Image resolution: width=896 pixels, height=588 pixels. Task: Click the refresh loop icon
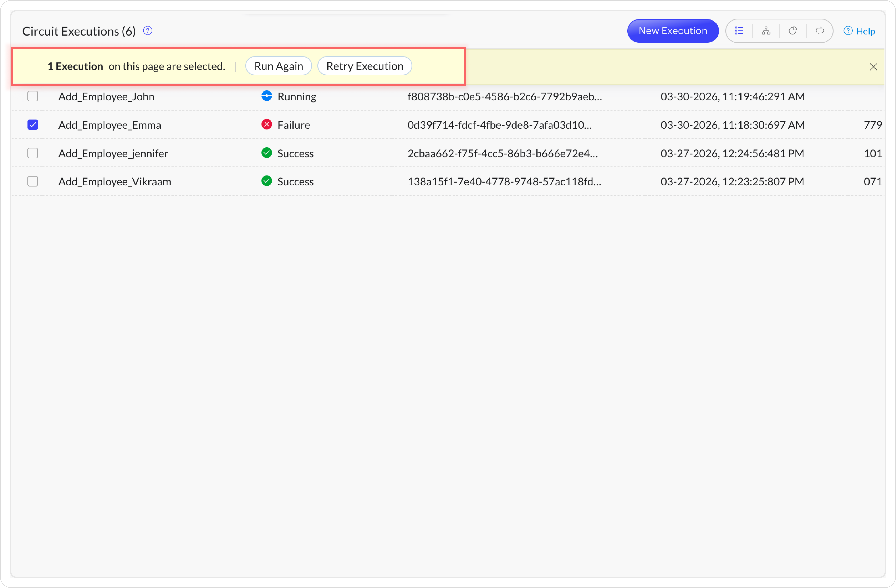[820, 31]
